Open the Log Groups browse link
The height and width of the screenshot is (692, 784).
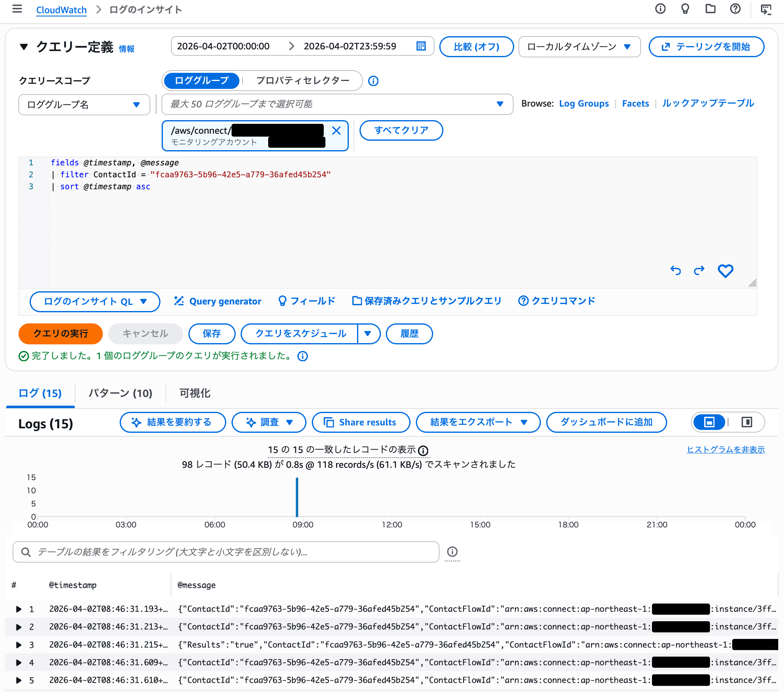point(584,103)
